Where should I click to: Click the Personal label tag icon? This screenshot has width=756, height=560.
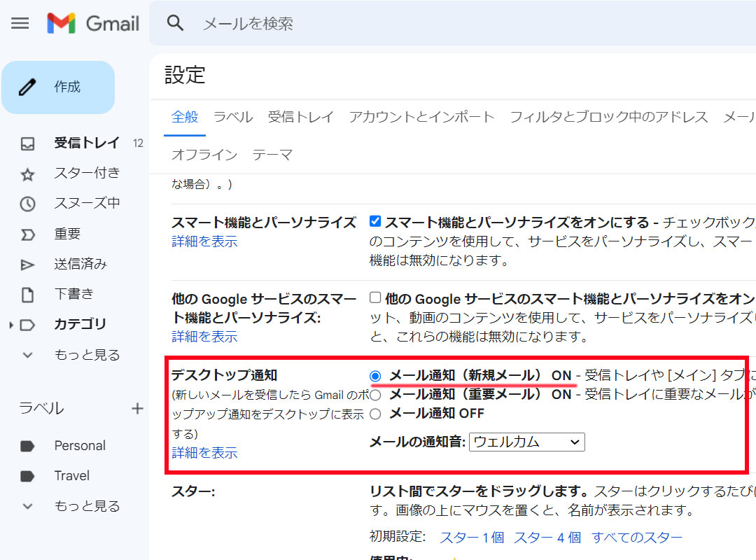pos(27,446)
